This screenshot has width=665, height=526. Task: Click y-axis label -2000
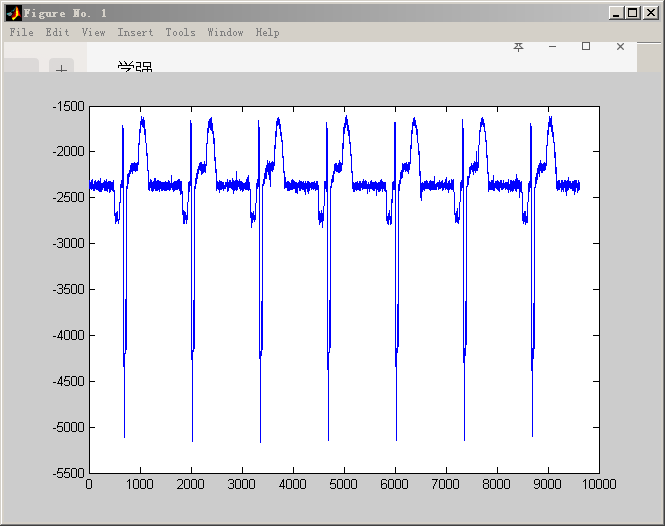(69, 151)
